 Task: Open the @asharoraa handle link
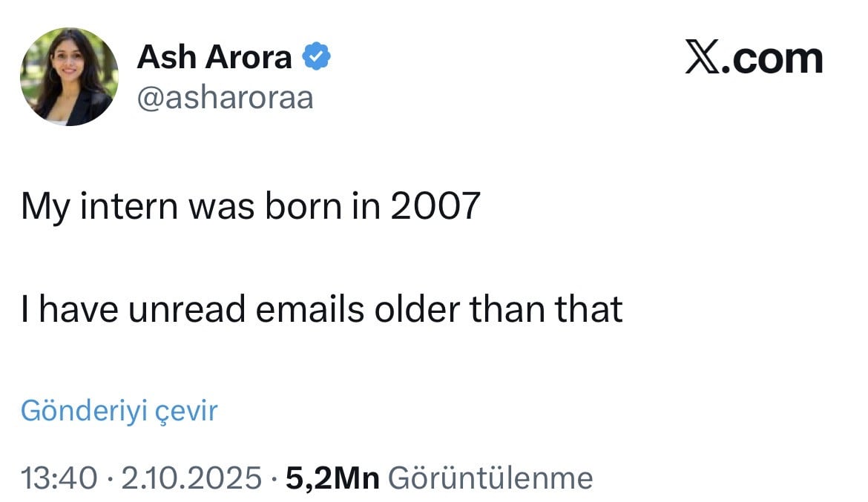[225, 97]
